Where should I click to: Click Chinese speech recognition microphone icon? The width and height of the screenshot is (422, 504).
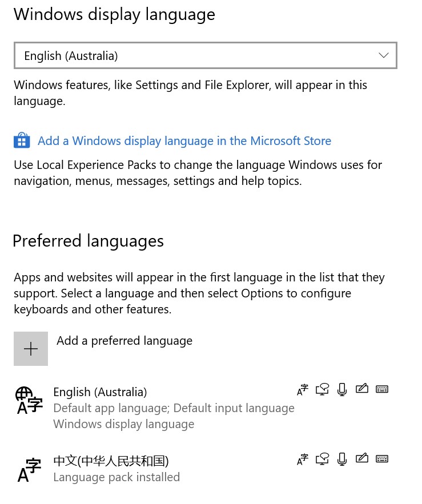click(342, 459)
